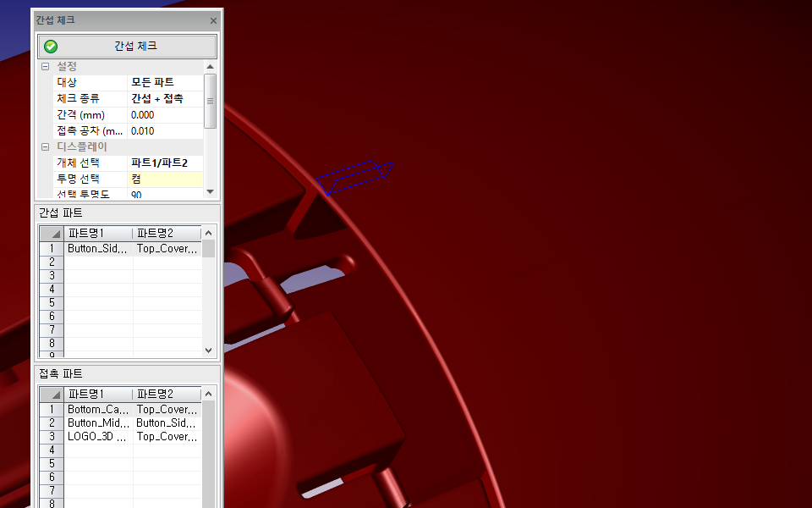Open the 대상 value 모든 파트
812x508 pixels.
165,82
